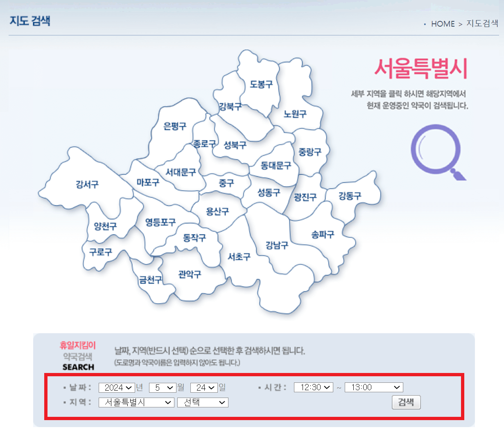
Task: Open the 서울특별시 region selector
Action: coord(136,402)
